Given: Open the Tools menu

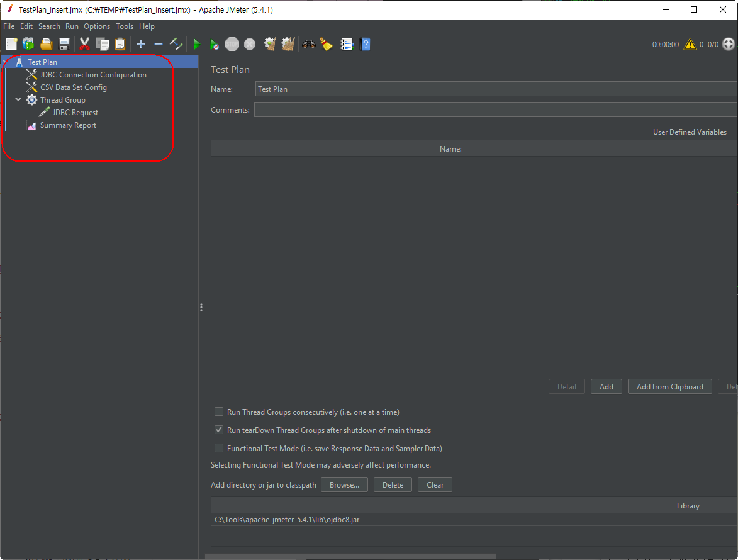Looking at the screenshot, I should coord(125,26).
